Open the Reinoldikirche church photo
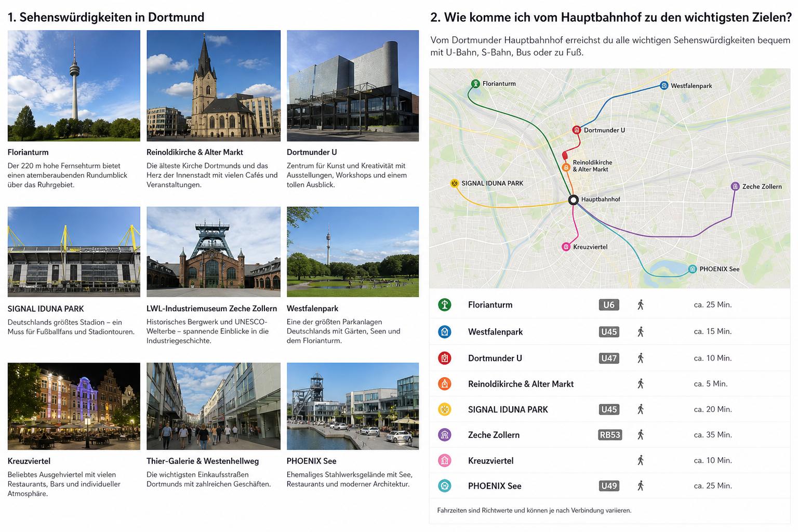The image size is (798, 532). click(214, 86)
